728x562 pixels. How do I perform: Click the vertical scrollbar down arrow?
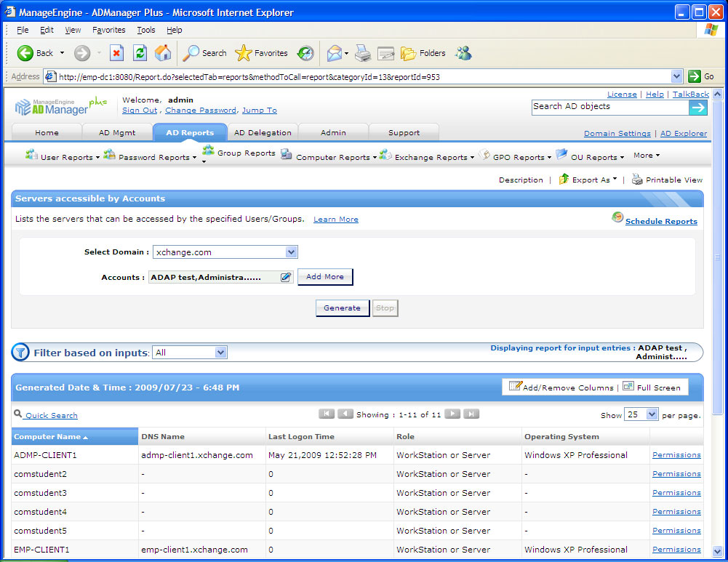click(x=717, y=552)
